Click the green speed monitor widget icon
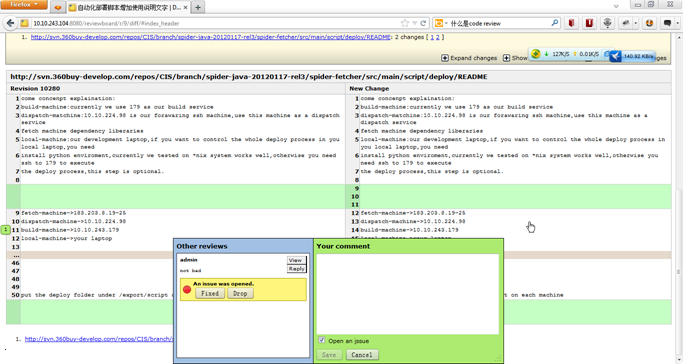The image size is (683, 364). pos(536,54)
